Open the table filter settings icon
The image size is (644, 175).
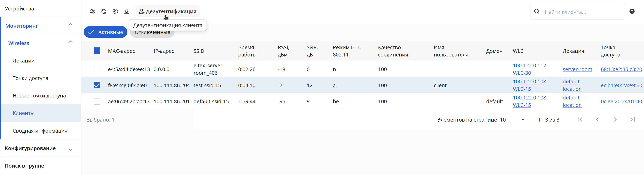click(x=92, y=11)
